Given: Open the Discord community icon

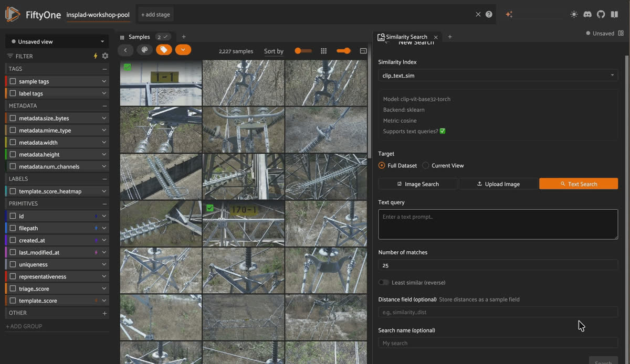Looking at the screenshot, I should coord(587,14).
